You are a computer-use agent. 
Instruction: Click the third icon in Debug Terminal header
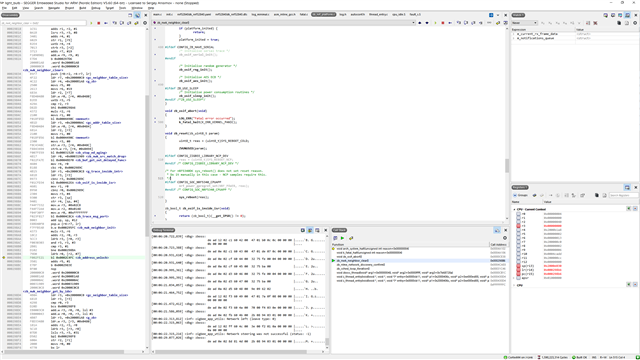tap(317, 230)
